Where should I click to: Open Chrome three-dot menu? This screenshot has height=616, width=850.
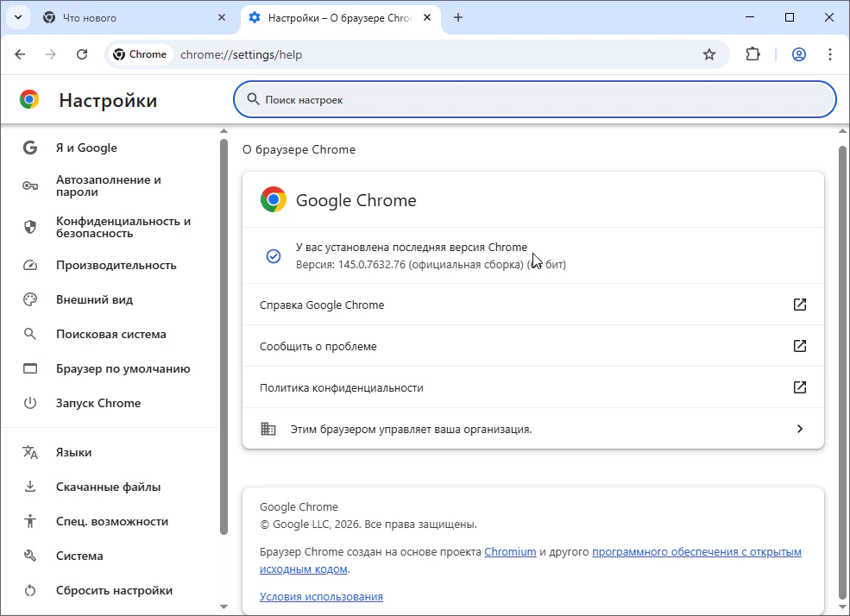tap(830, 54)
